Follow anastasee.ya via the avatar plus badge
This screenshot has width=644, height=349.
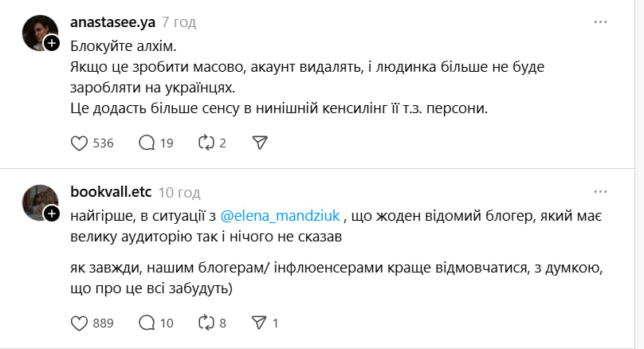tap(52, 43)
